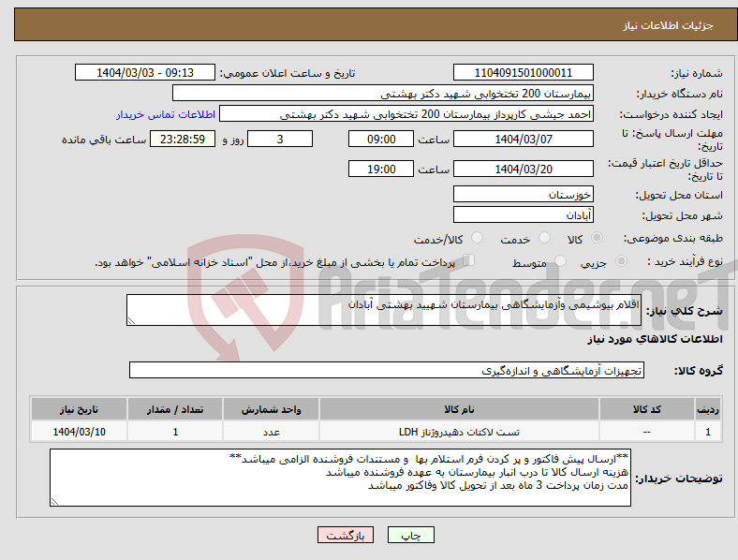The width and height of the screenshot is (738, 560).
Task: Click the نوع فرآیند خرید label
Action: [x=685, y=261]
